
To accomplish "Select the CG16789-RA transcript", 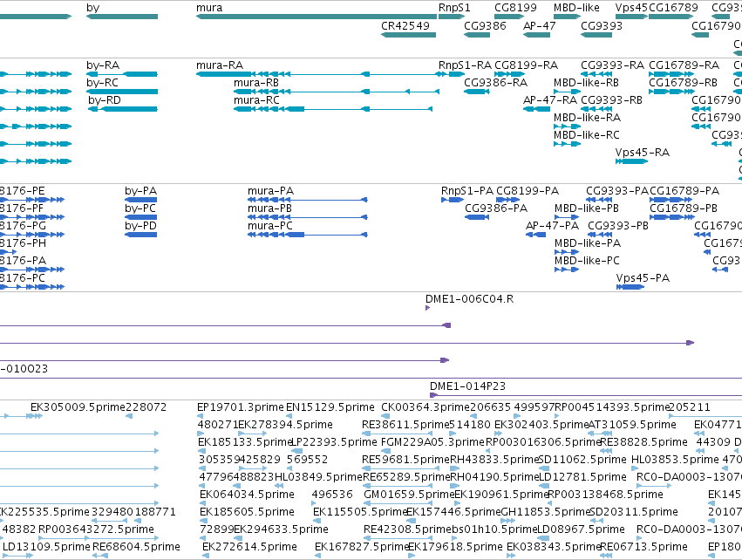I will pos(672,74).
